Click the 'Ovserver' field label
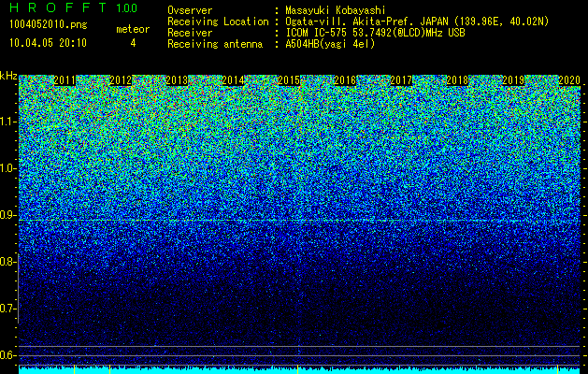 (190, 11)
